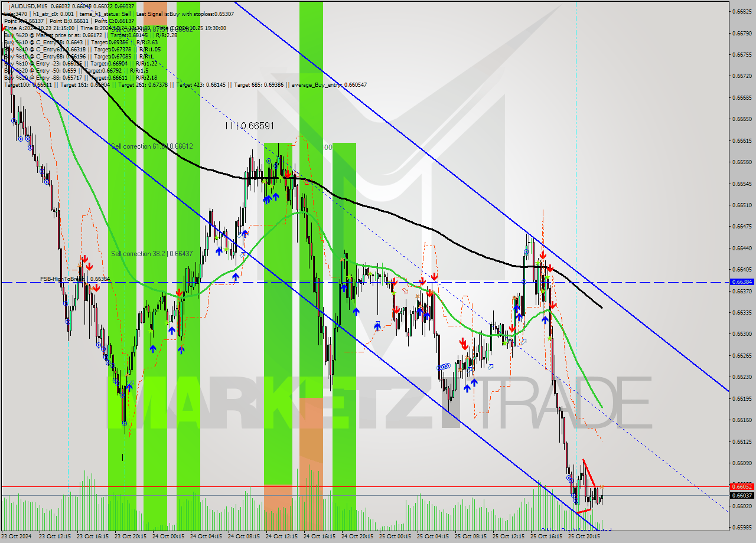Click the '24 Oct 12:15' time label
756x543 pixels.
[282, 537]
